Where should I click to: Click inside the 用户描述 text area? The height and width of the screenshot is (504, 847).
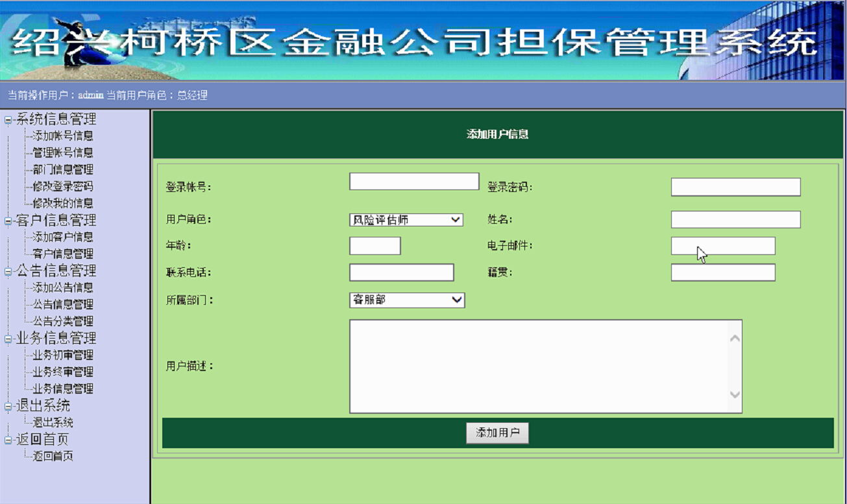click(539, 366)
